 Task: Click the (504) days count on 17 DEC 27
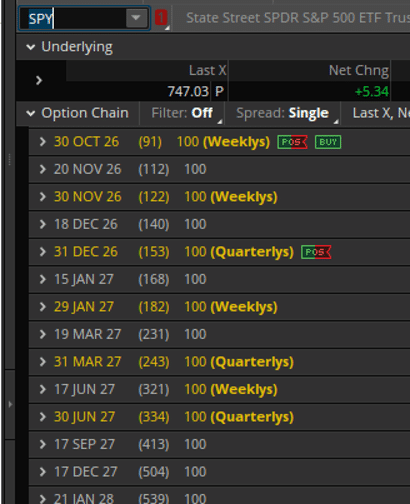[x=154, y=472]
